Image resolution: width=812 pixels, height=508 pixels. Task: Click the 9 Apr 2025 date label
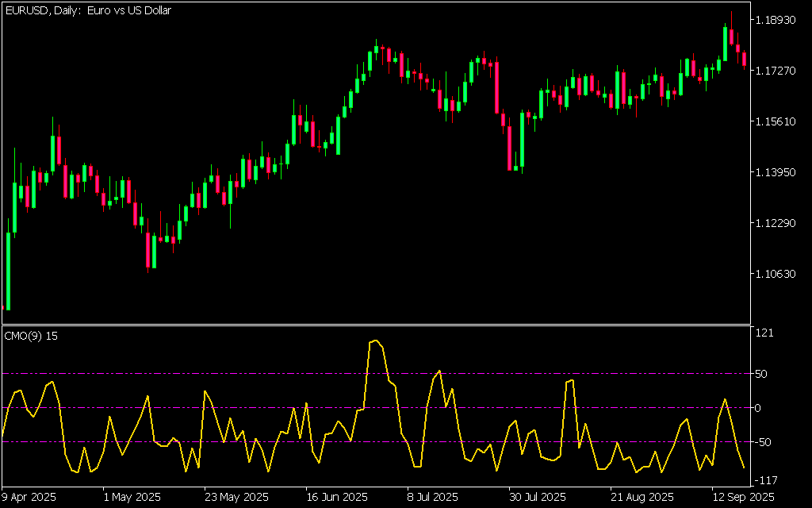tap(29, 497)
